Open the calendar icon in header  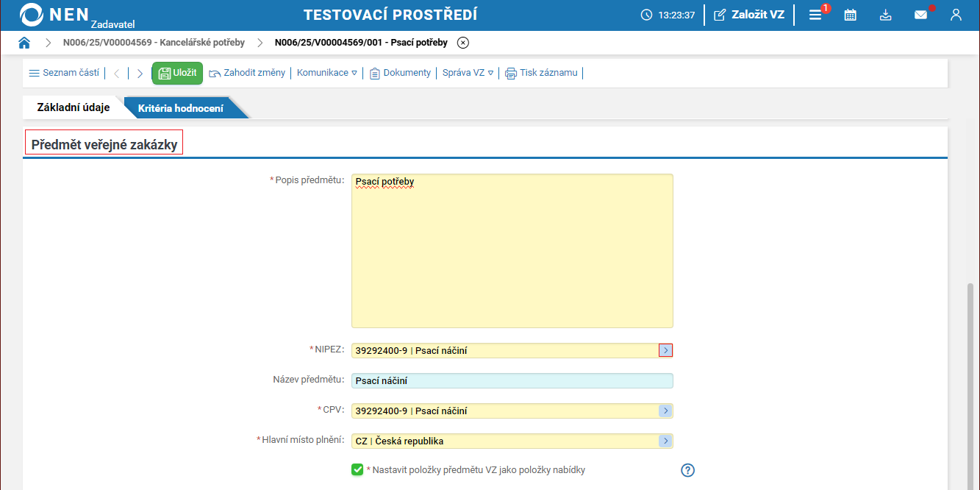coord(851,15)
